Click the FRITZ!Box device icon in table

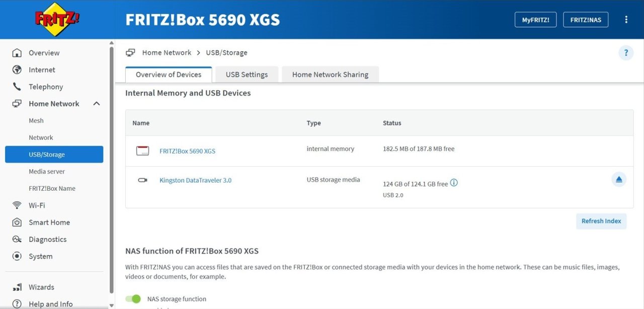(x=143, y=150)
